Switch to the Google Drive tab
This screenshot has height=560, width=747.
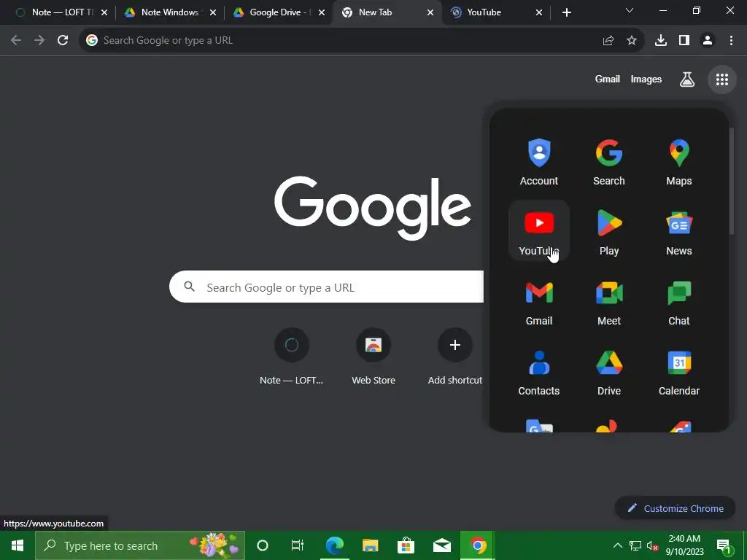pyautogui.click(x=278, y=12)
